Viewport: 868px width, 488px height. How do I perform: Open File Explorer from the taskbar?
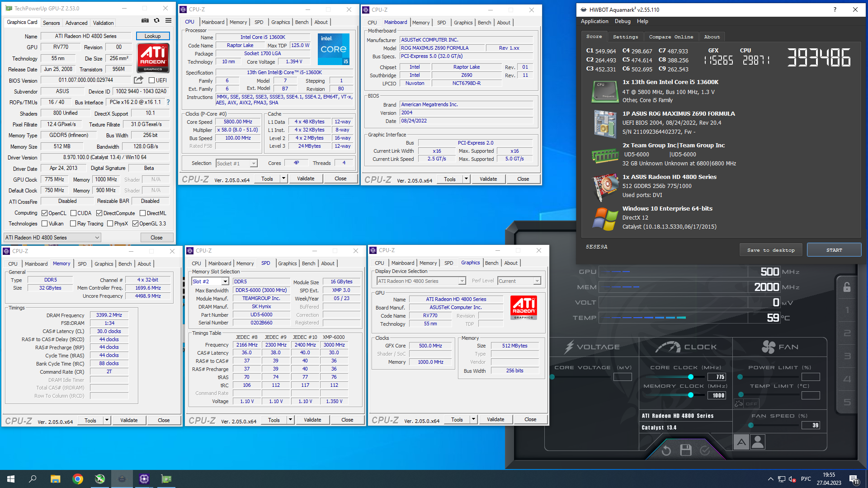pyautogui.click(x=55, y=479)
